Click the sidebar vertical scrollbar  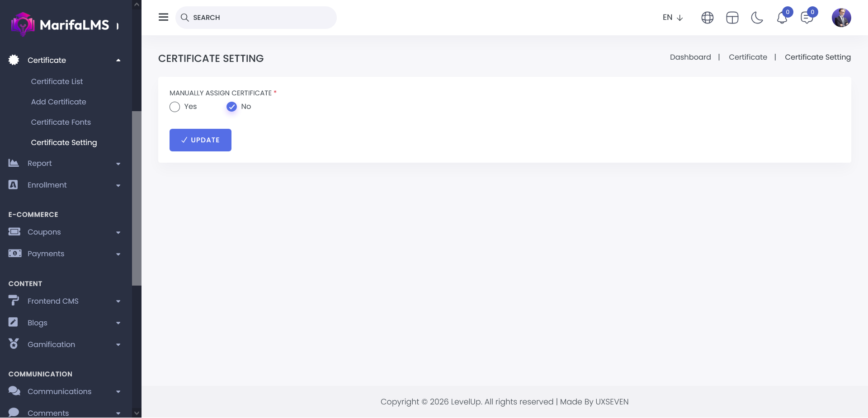(x=137, y=198)
